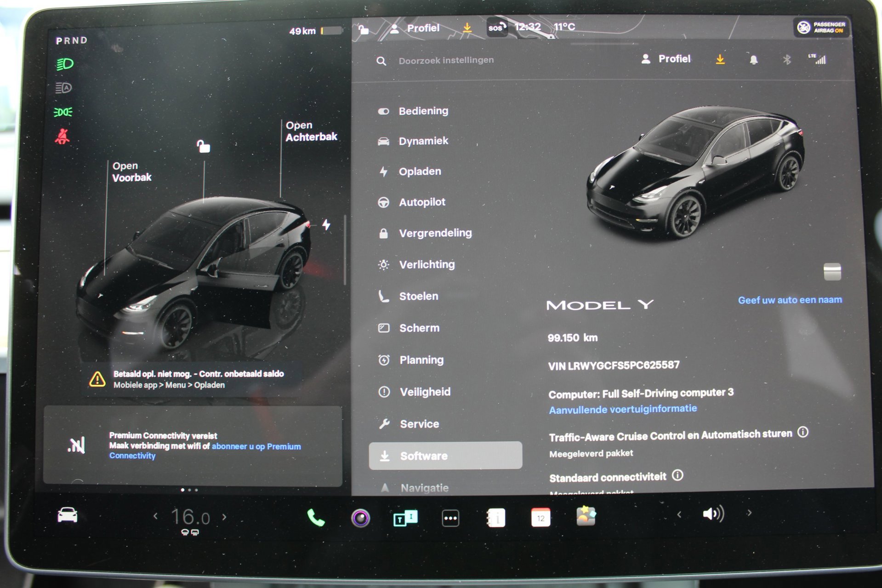The image size is (882, 588).
Task: Tap the Model Y image in software panel
Action: pyautogui.click(x=695, y=172)
